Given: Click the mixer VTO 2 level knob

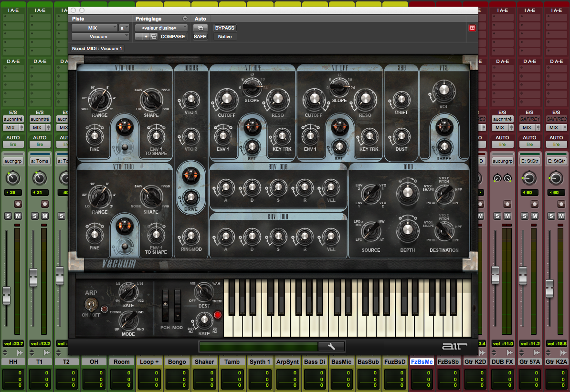Looking at the screenshot, I should point(190,136).
